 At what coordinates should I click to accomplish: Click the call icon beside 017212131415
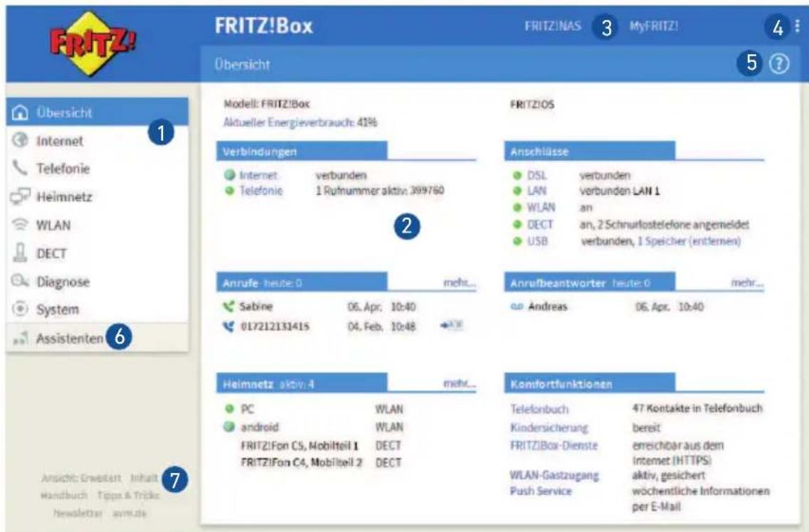[228, 326]
